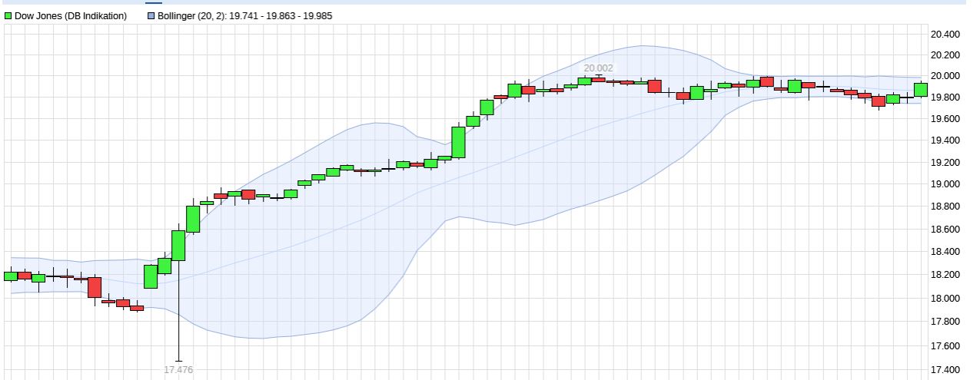Image resolution: width=980 pixels, height=380 pixels.
Task: Click the 18.000 axis label
Action: [x=945, y=299]
